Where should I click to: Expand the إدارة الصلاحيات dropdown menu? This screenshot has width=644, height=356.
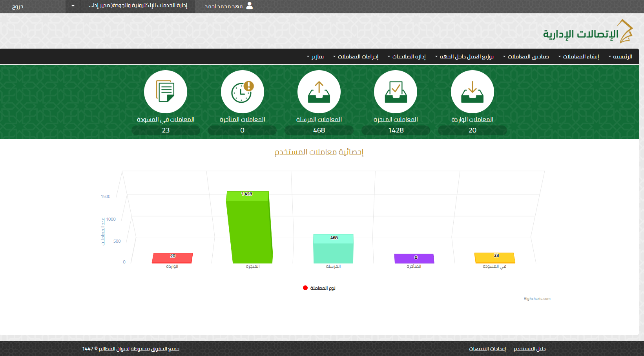[407, 57]
